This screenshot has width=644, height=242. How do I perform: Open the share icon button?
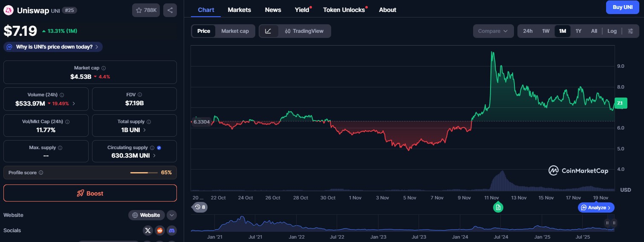[170, 10]
